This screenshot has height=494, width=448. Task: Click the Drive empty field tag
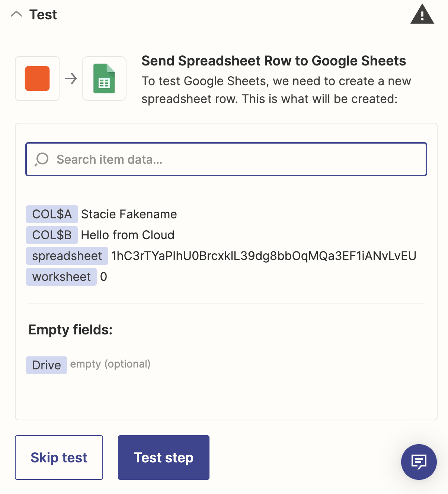coord(47,365)
